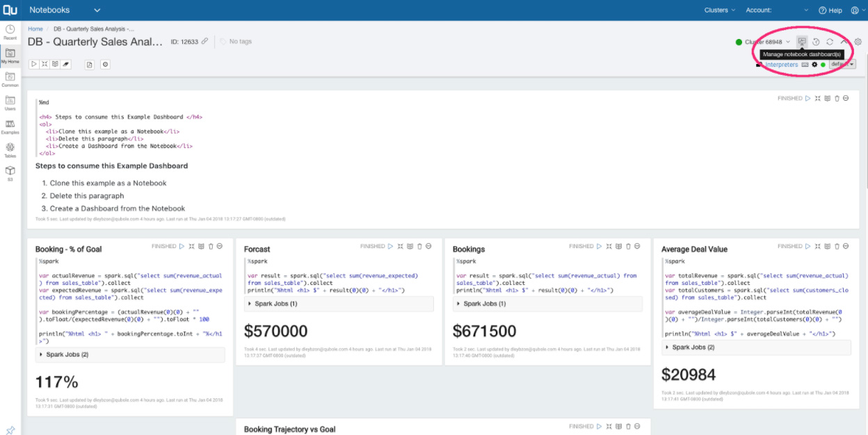Click the keyboard shortcuts icon near Interpreters
The image size is (868, 435).
pyautogui.click(x=805, y=65)
